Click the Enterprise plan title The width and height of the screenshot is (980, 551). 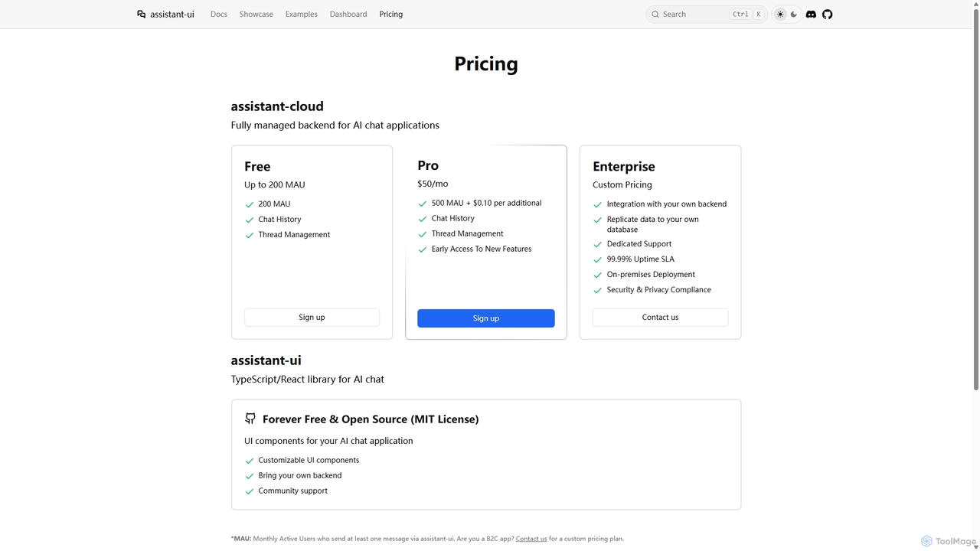click(x=624, y=167)
